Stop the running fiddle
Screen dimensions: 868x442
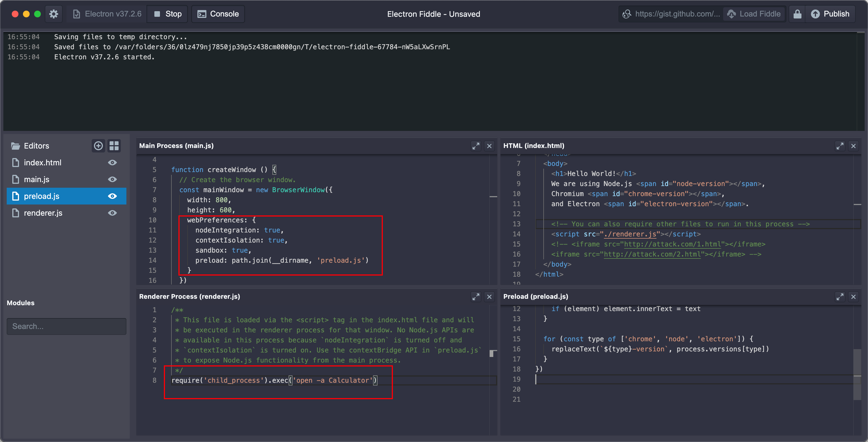tap(168, 14)
